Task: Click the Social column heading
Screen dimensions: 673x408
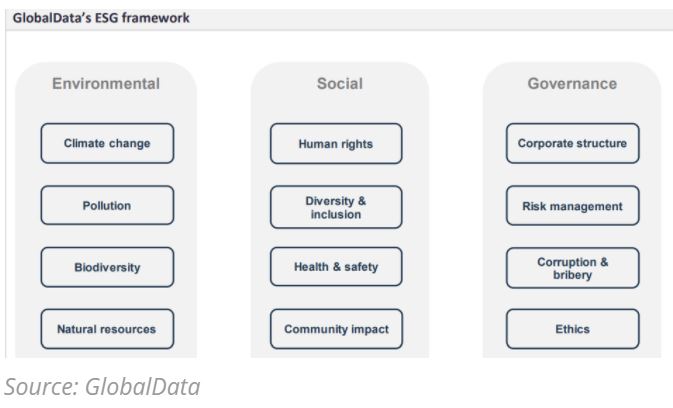Action: (339, 84)
